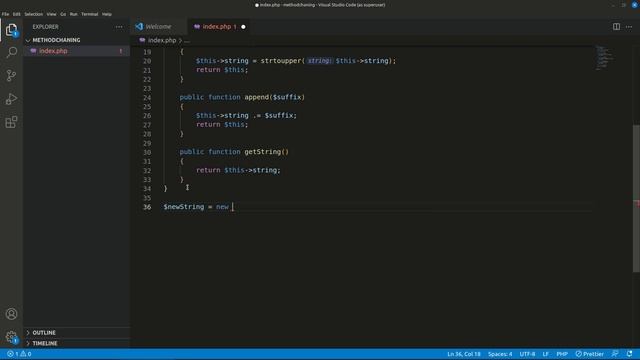Screen dimensions: 640x360
Task: Click the Prettier status bar item
Action: pyautogui.click(x=589, y=354)
